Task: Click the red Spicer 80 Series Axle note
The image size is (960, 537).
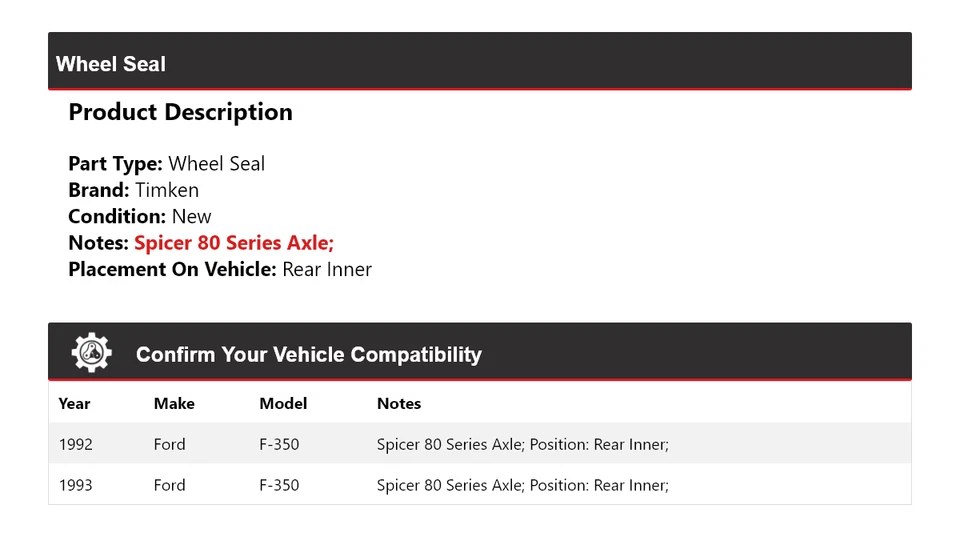Action: 234,243
